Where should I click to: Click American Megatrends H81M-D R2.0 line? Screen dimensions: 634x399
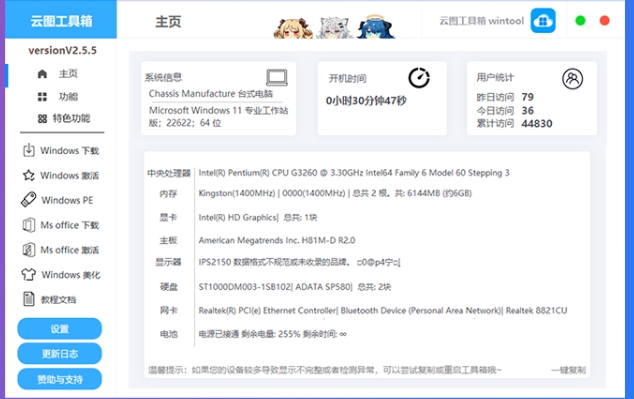coord(277,241)
